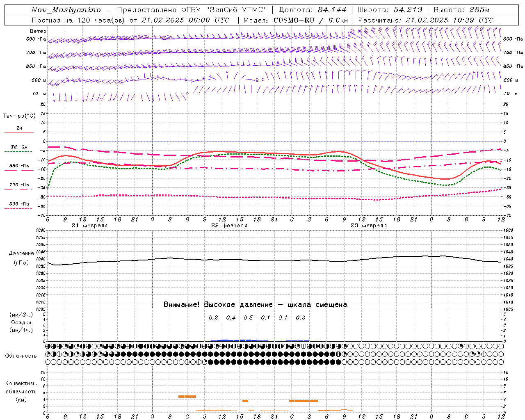Click the 850 гПа entry in temperature legend
The height and width of the screenshot is (420, 525).
(x=19, y=166)
